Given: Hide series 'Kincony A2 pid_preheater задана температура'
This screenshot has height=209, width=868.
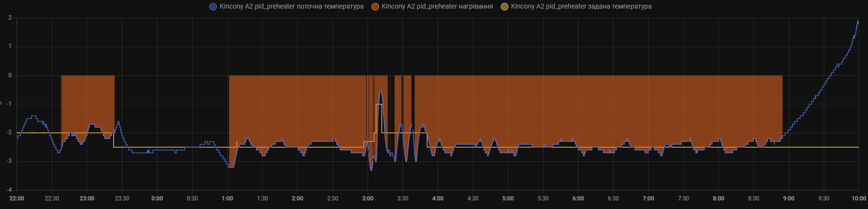Looking at the screenshot, I should click(581, 7).
